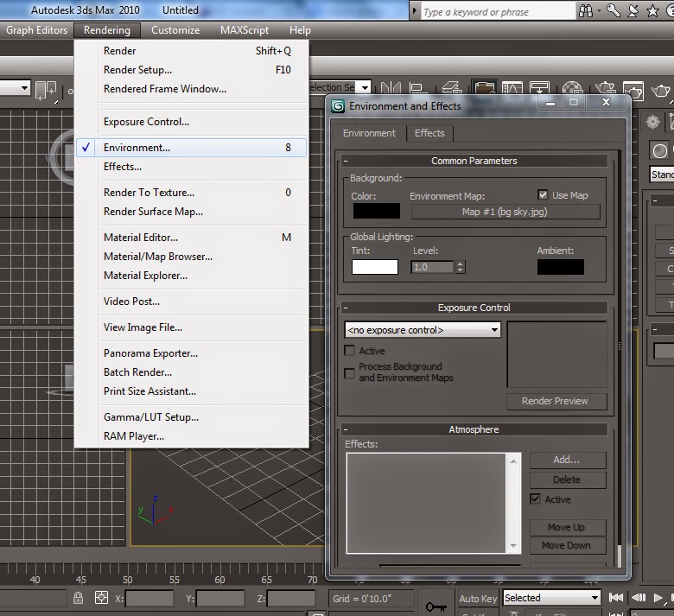Click the Auto Key button
Screen dimensions: 674x616
tap(479, 598)
